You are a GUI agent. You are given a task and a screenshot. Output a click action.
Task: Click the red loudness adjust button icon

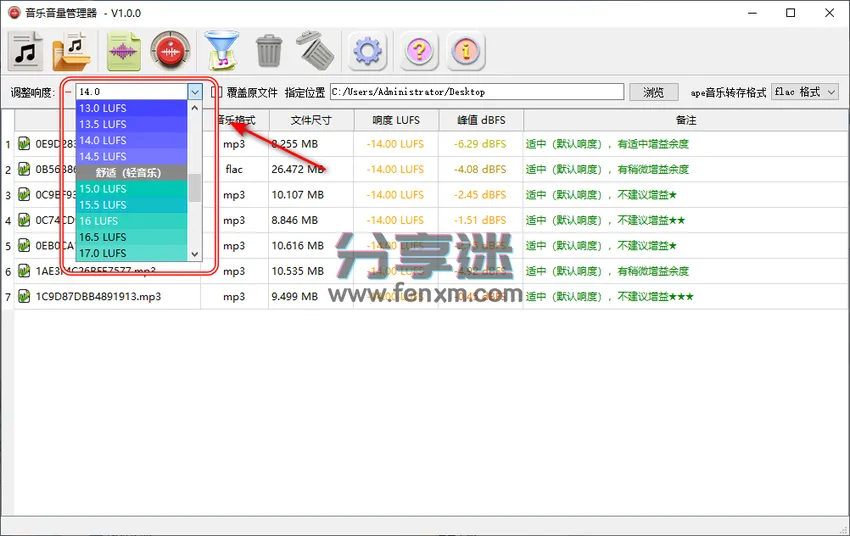pos(170,51)
